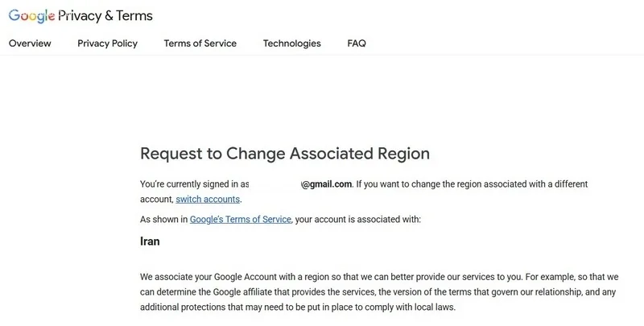Select the Technologies tab
644x326 pixels.
point(292,43)
